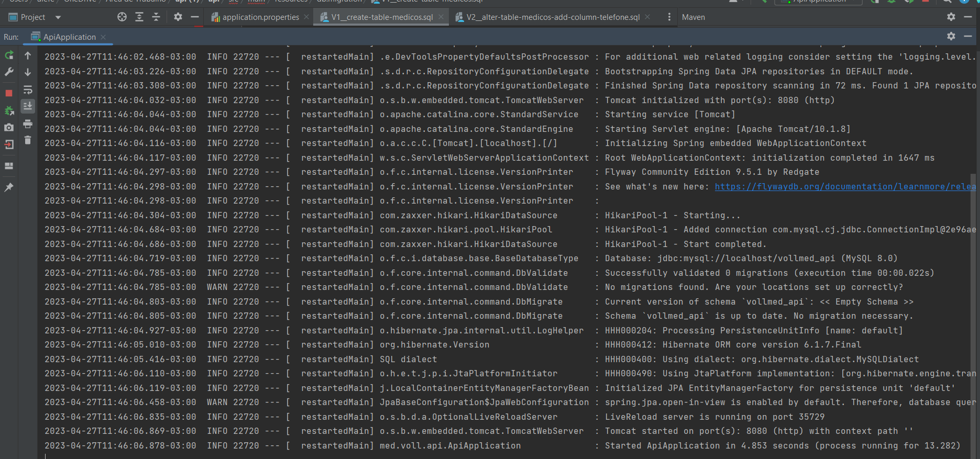Viewport: 980px width, 459px height.
Task: Open the restore layout icon in Run sidebar
Action: pyautogui.click(x=9, y=166)
